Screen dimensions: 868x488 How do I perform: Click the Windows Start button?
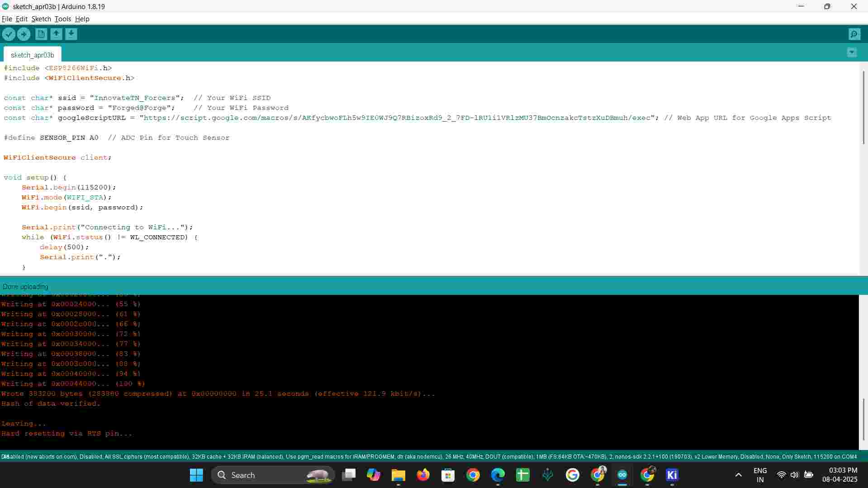196,475
